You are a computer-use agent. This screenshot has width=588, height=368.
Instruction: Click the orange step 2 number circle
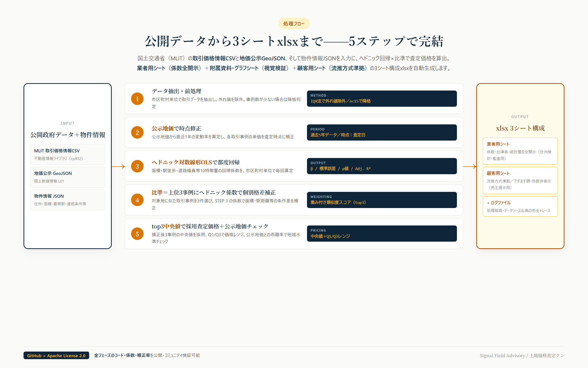tap(137, 132)
